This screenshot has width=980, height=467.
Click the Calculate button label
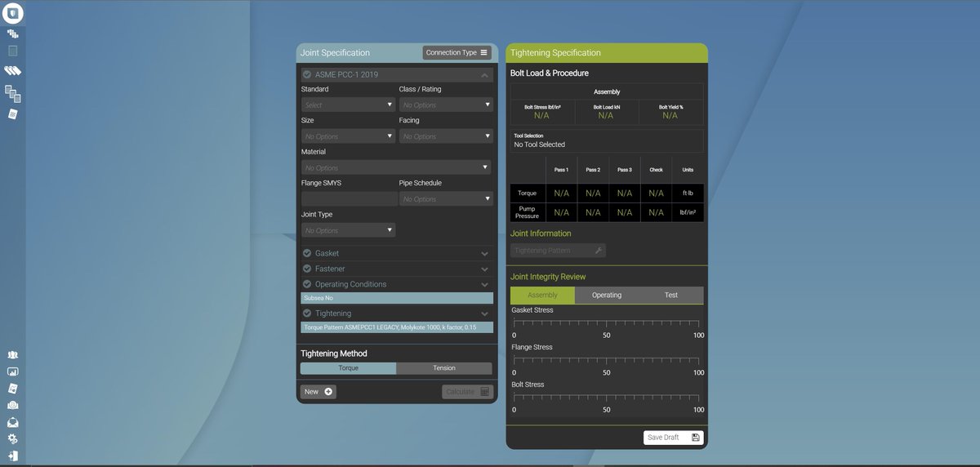pyautogui.click(x=460, y=392)
